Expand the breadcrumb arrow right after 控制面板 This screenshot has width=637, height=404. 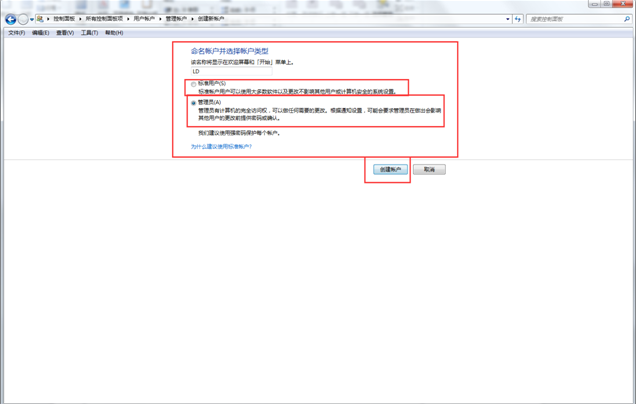tap(80, 19)
